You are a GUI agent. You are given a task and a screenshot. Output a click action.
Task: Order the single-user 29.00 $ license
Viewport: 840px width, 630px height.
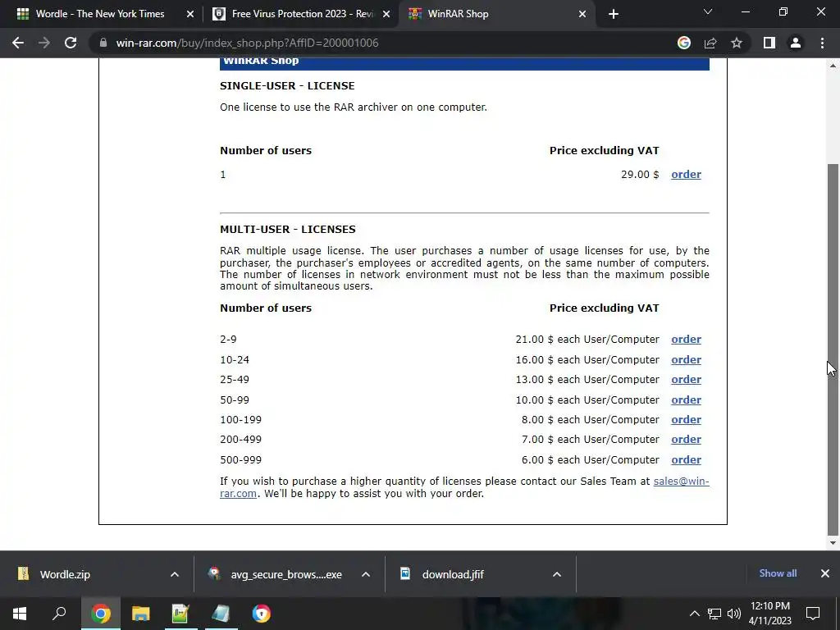click(x=686, y=174)
